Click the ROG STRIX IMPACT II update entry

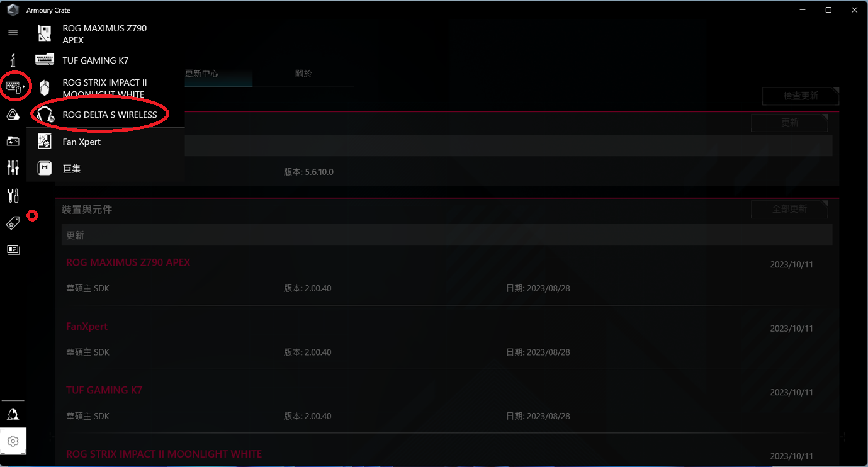click(x=164, y=454)
